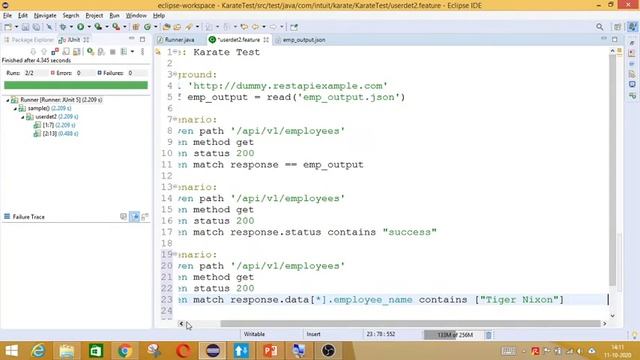Viewport: 640px width, 360px height.
Task: Toggle Filter Stack Trace in Failure Trace
Action: click(x=134, y=217)
